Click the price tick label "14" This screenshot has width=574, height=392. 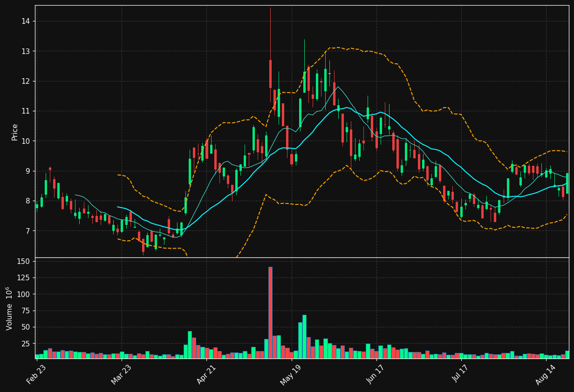click(x=25, y=21)
